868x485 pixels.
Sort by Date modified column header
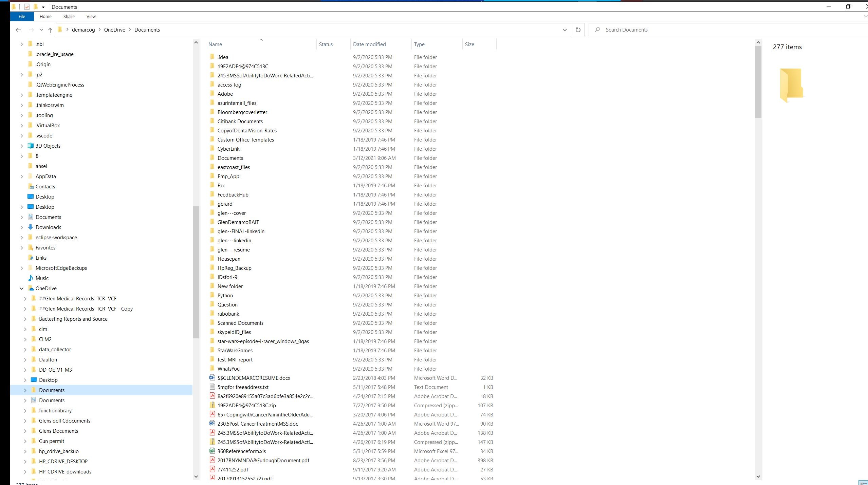pos(369,44)
